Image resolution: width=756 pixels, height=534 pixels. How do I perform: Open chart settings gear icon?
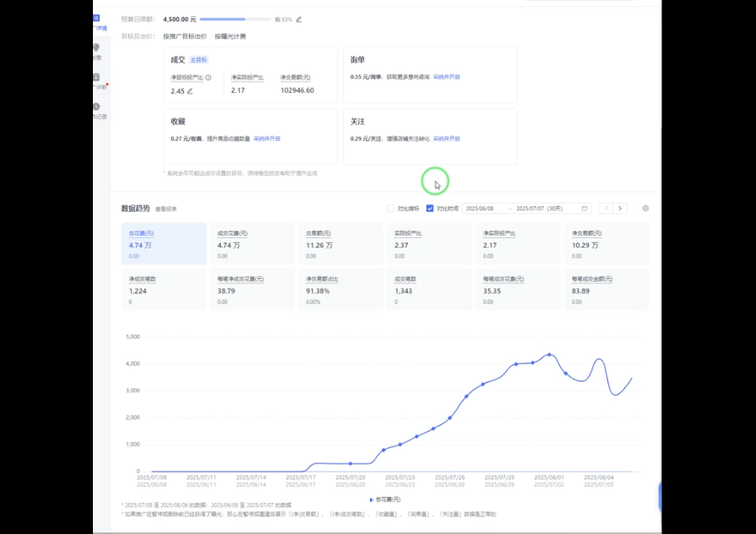pyautogui.click(x=645, y=208)
